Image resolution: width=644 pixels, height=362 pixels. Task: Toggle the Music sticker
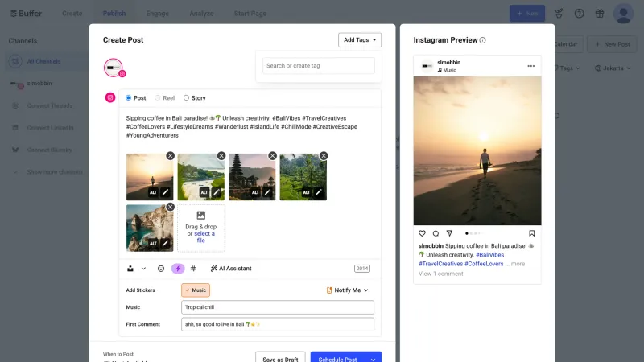(x=196, y=290)
